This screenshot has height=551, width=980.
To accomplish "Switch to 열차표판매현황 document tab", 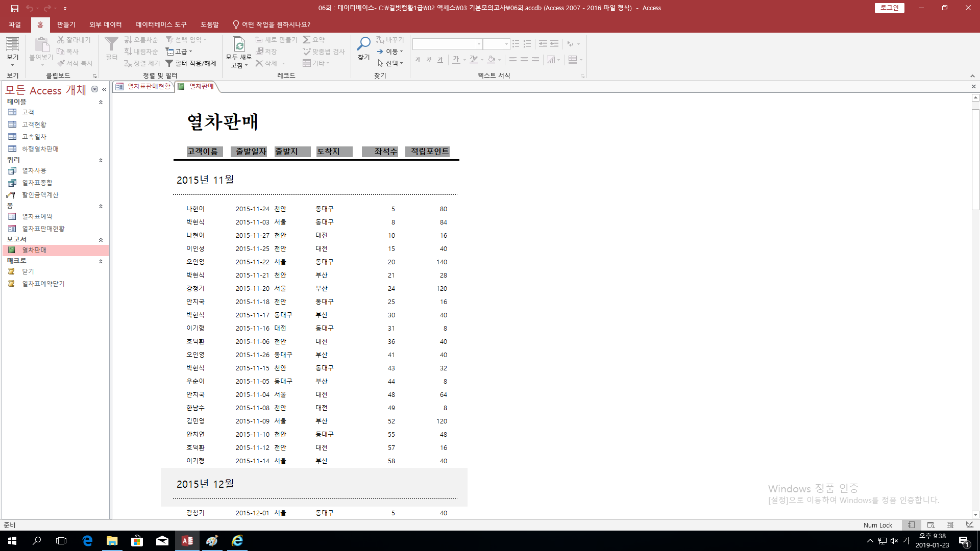I will pyautogui.click(x=144, y=87).
